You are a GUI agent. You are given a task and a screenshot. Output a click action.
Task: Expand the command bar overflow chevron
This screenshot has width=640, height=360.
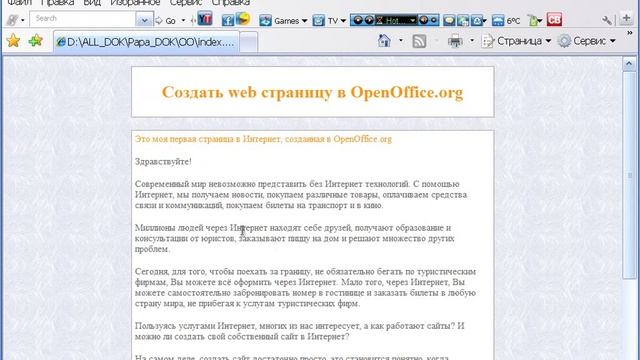[x=630, y=33]
